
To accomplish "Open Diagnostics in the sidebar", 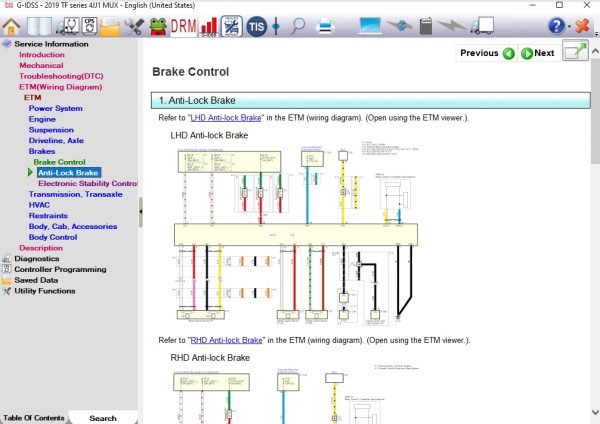I will tap(37, 258).
